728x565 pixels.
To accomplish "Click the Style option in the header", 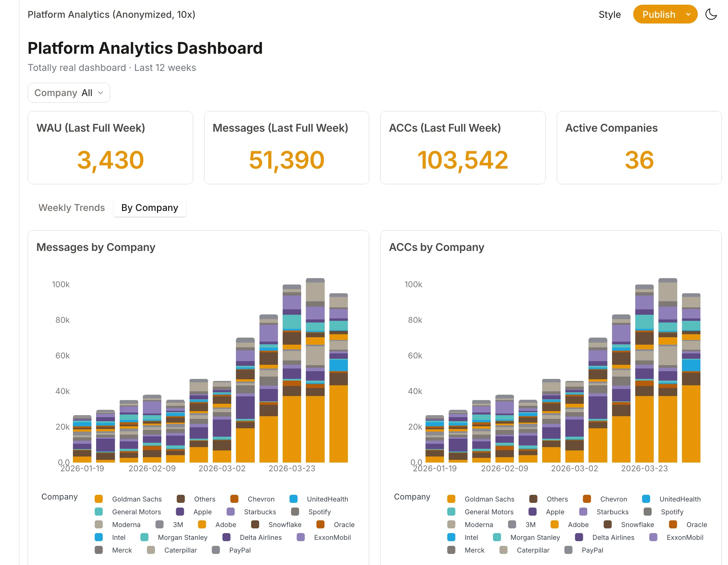I will [609, 14].
